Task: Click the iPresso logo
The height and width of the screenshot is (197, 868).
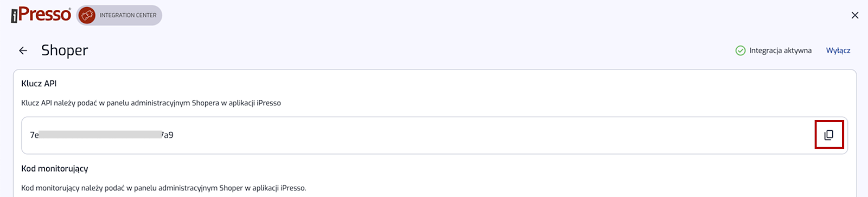Action: (41, 15)
